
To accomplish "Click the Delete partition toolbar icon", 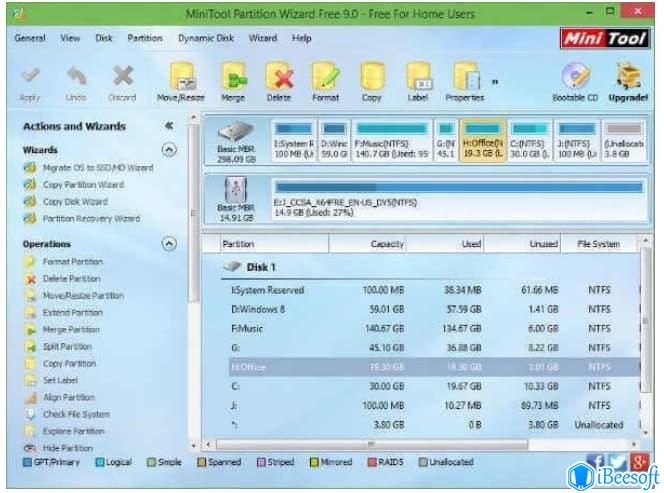I will click(x=279, y=77).
